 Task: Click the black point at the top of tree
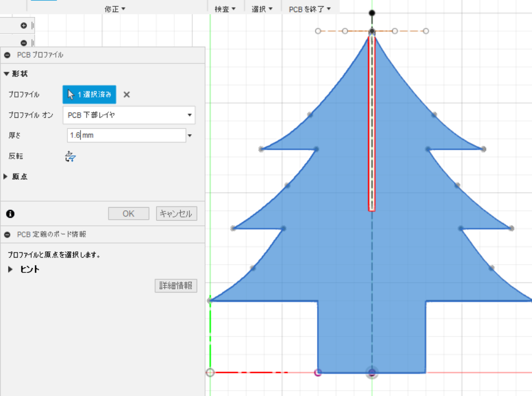pyautogui.click(x=372, y=13)
